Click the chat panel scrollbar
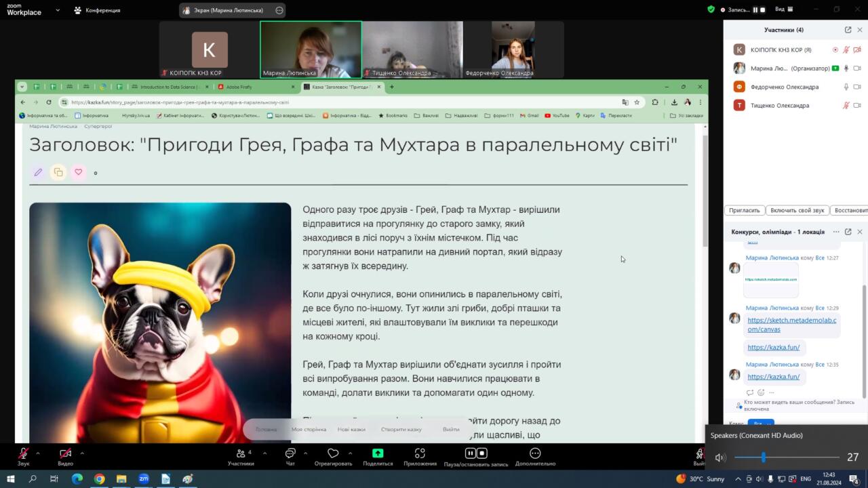Screen dimensions: 868x488 tap(864, 342)
